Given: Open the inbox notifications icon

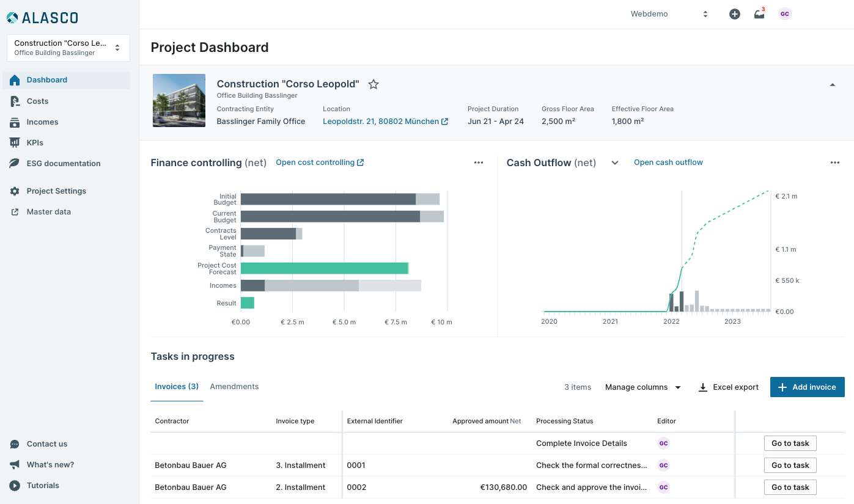Looking at the screenshot, I should 759,14.
